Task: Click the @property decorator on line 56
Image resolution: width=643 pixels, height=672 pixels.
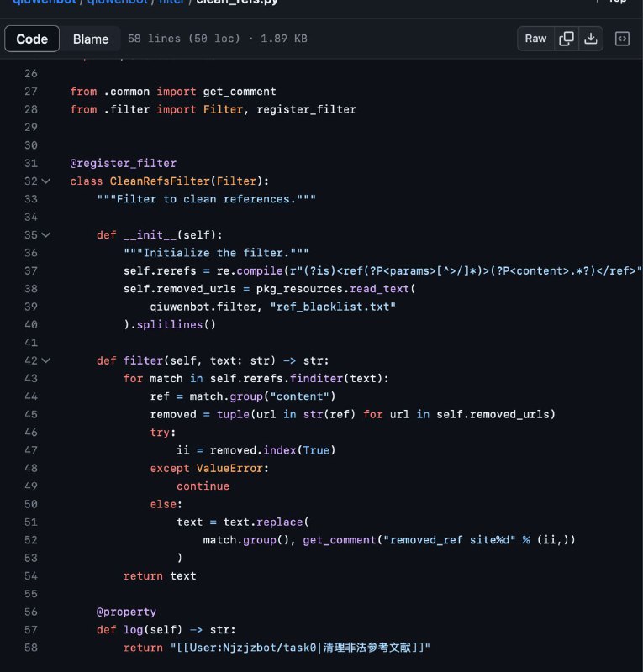Action: click(x=126, y=612)
